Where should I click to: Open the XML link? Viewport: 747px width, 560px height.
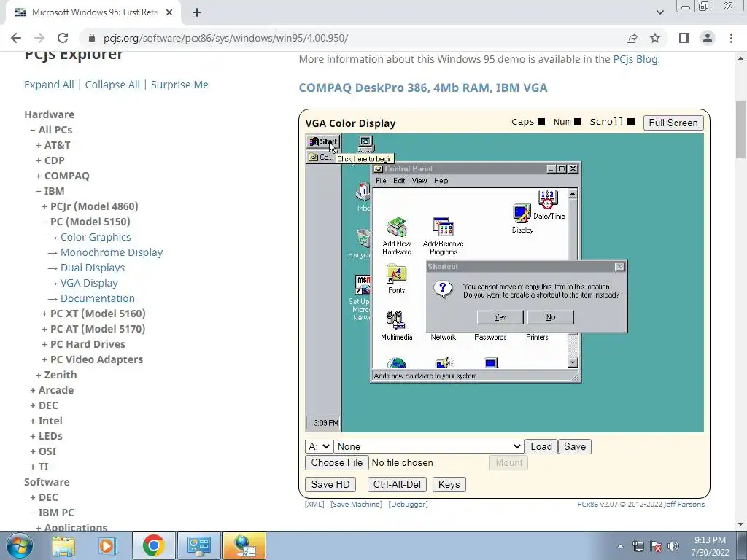point(314,505)
